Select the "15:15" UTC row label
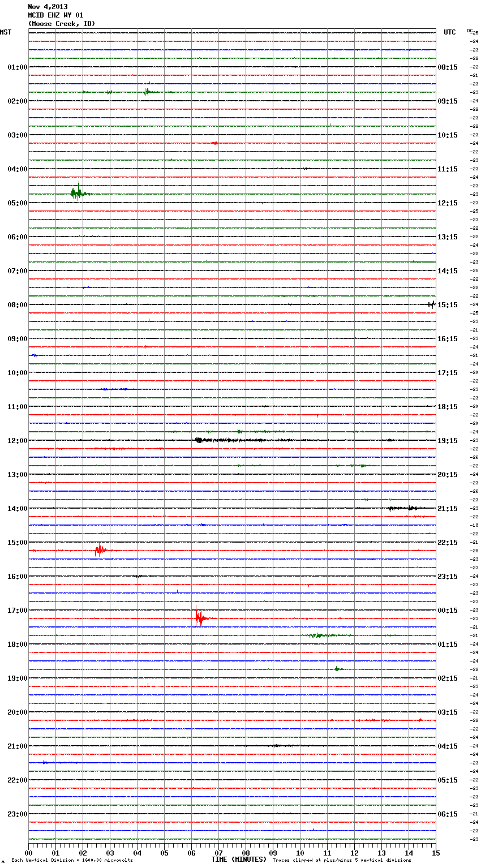The height and width of the screenshot is (868, 481). [x=448, y=305]
